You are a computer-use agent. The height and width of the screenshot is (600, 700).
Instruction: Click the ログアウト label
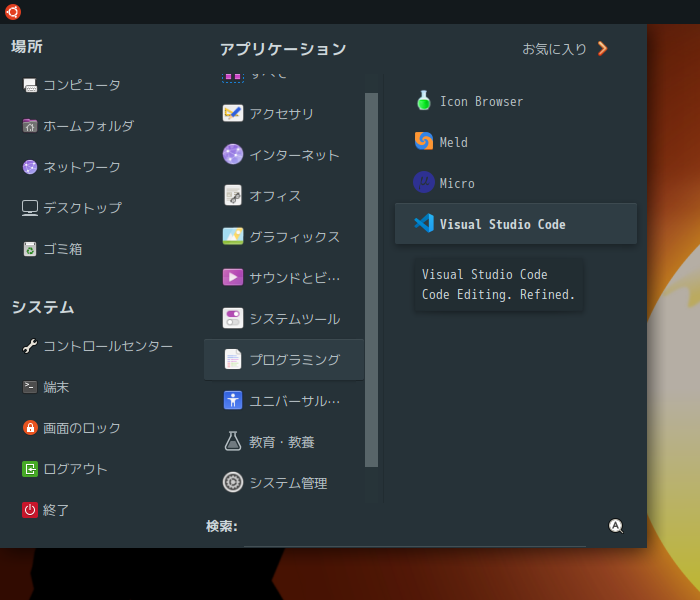click(75, 469)
